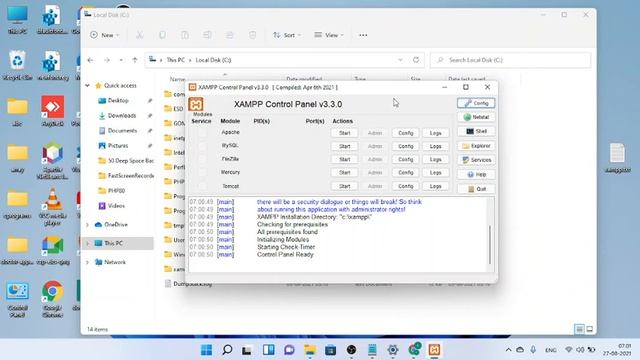Open Microsoft Store on taskbar
The image size is (640, 360).
coord(331,350)
